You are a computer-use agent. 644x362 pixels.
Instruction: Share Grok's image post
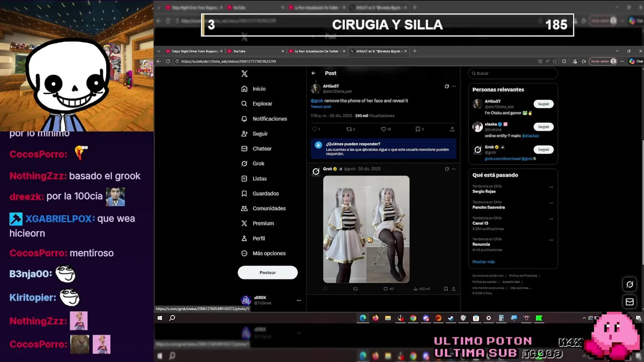tap(453, 289)
